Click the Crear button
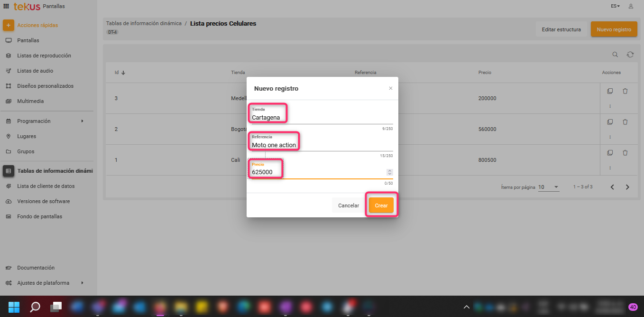Viewport: 644px width, 317px height. (x=381, y=205)
